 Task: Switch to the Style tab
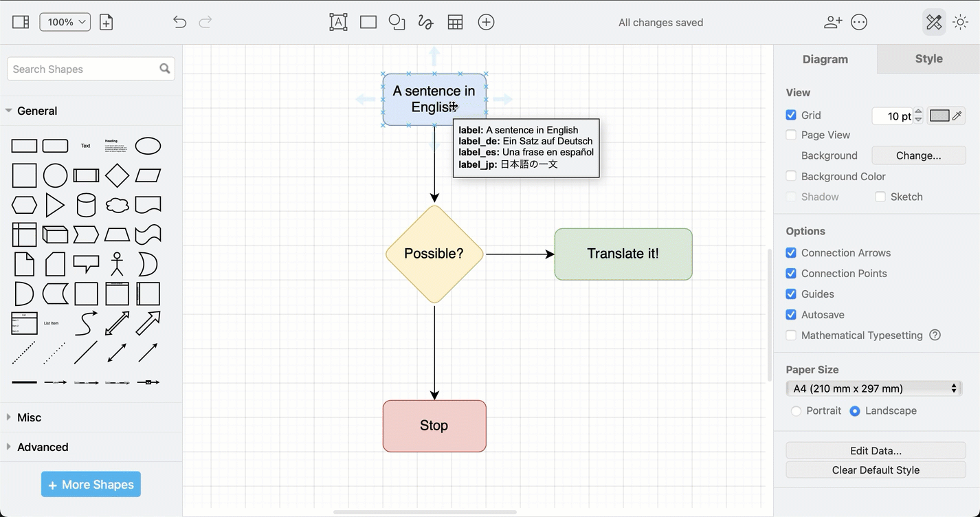(928, 58)
